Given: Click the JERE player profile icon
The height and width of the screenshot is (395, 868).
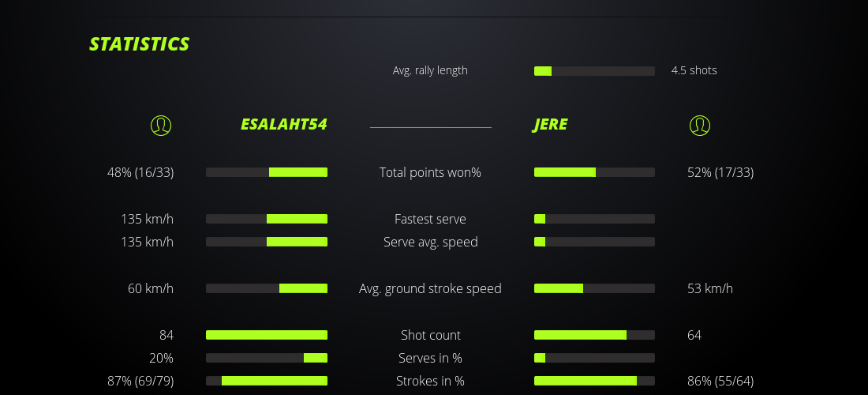Looking at the screenshot, I should pos(700,125).
